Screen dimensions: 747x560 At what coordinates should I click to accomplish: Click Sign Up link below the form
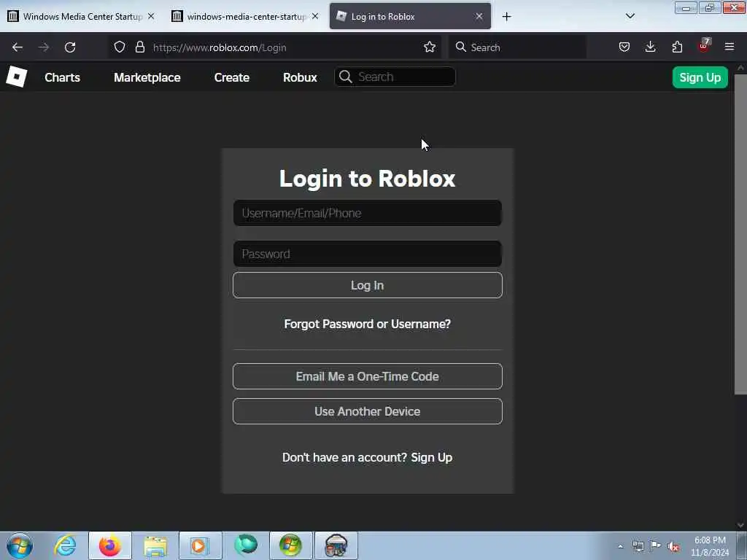[432, 458]
